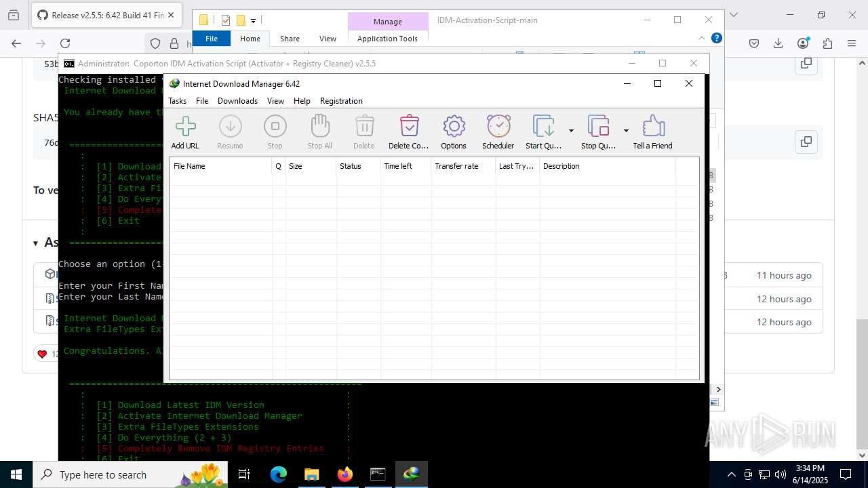Open Task View on the taskbar
Image resolution: width=868 pixels, height=488 pixels.
(245, 474)
